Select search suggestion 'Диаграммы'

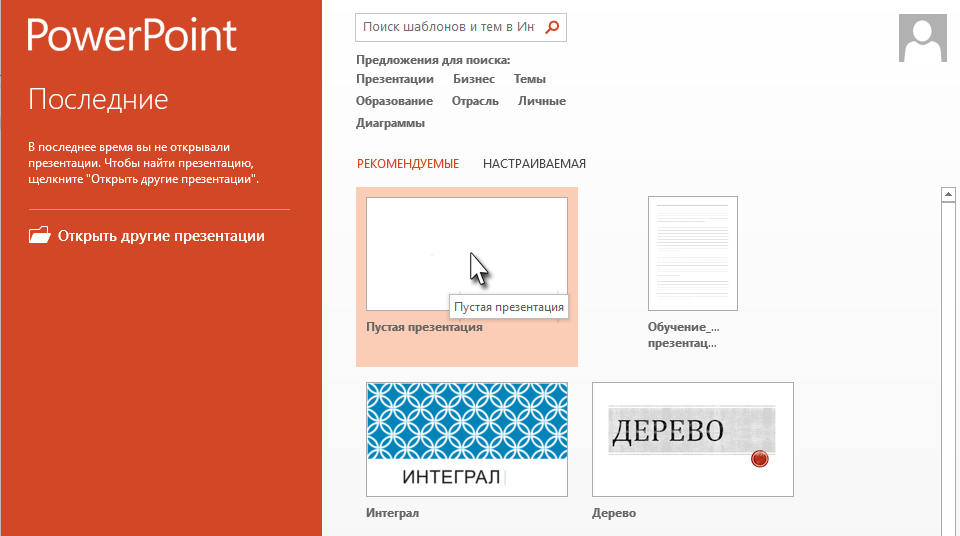[x=391, y=123]
